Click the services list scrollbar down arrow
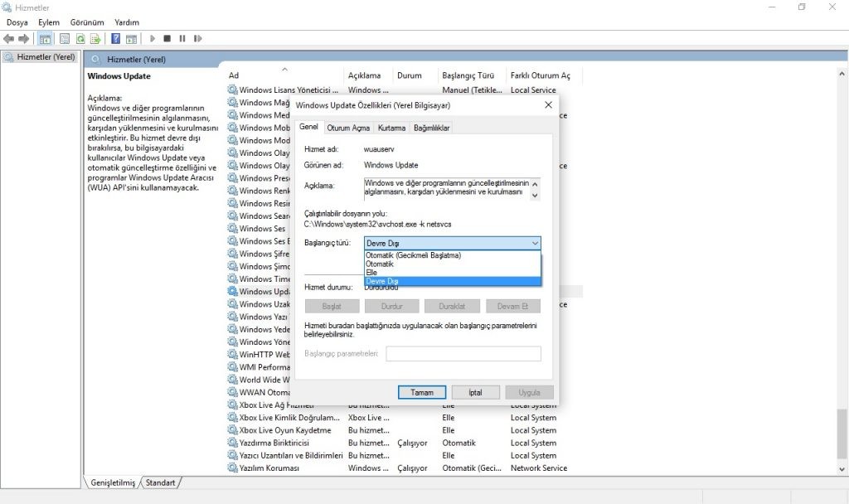The width and height of the screenshot is (849, 504). click(x=842, y=470)
